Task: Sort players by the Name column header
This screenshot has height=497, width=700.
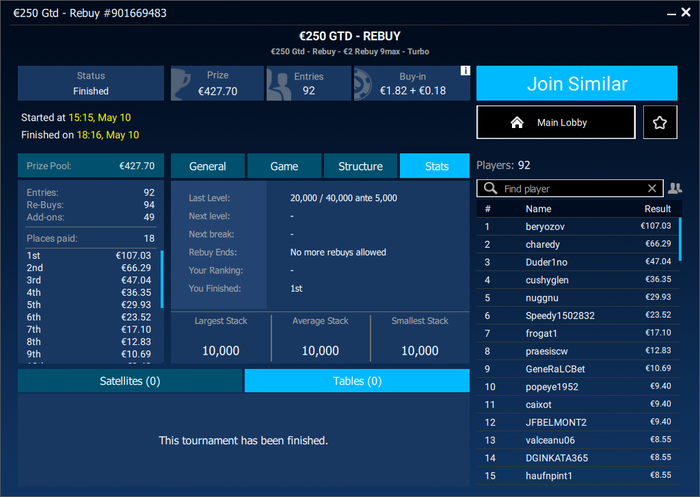Action: click(x=538, y=209)
